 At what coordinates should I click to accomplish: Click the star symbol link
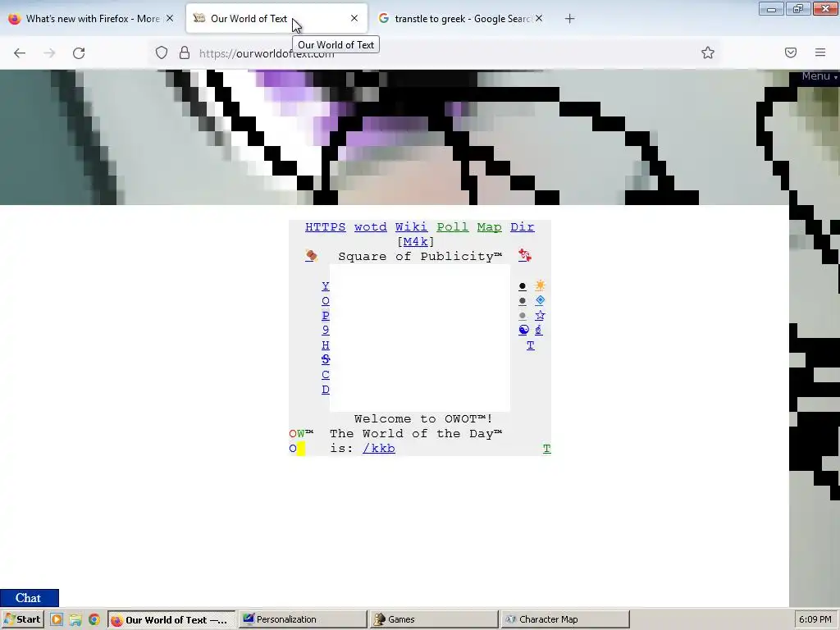pyautogui.click(x=540, y=315)
